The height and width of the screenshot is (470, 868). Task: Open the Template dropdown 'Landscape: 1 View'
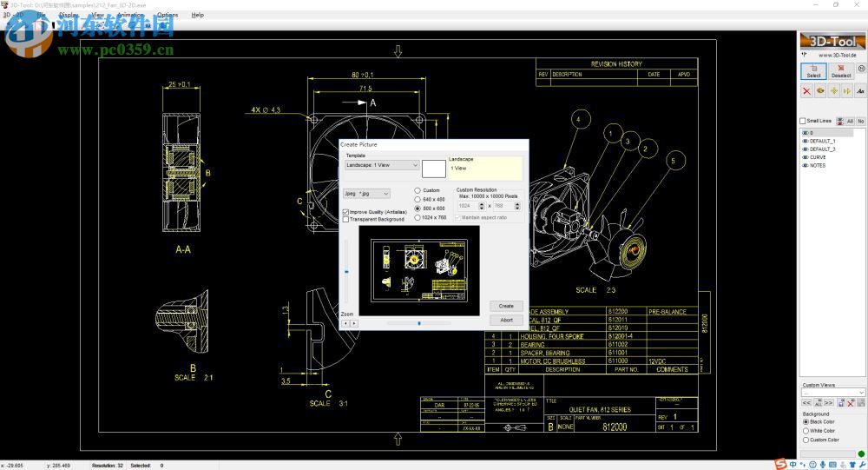(x=381, y=165)
